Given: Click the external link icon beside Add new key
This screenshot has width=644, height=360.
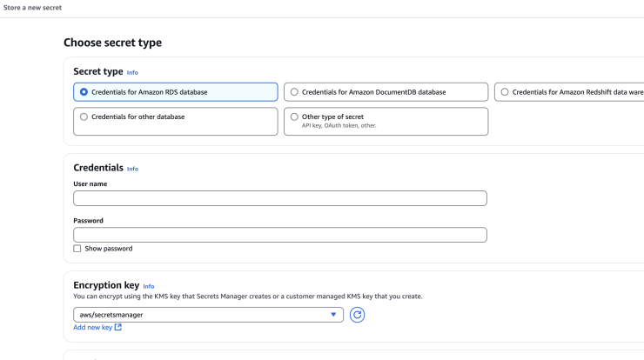Looking at the screenshot, I should click(x=117, y=327).
